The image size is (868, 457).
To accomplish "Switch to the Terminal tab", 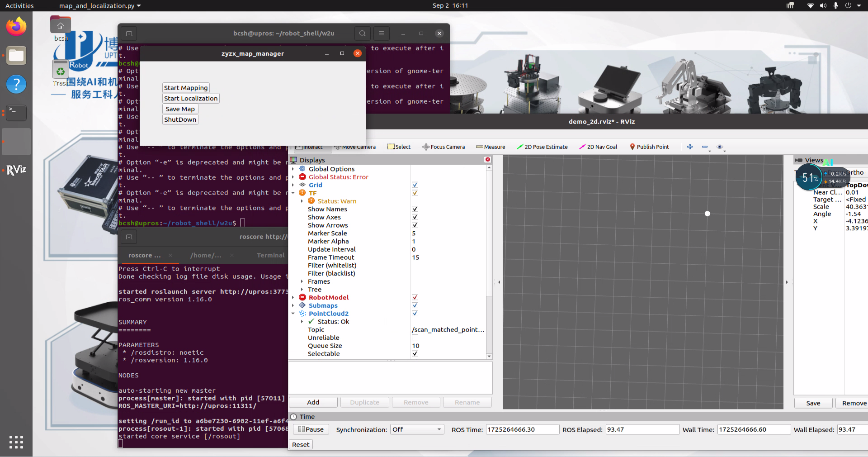I will coord(271,255).
